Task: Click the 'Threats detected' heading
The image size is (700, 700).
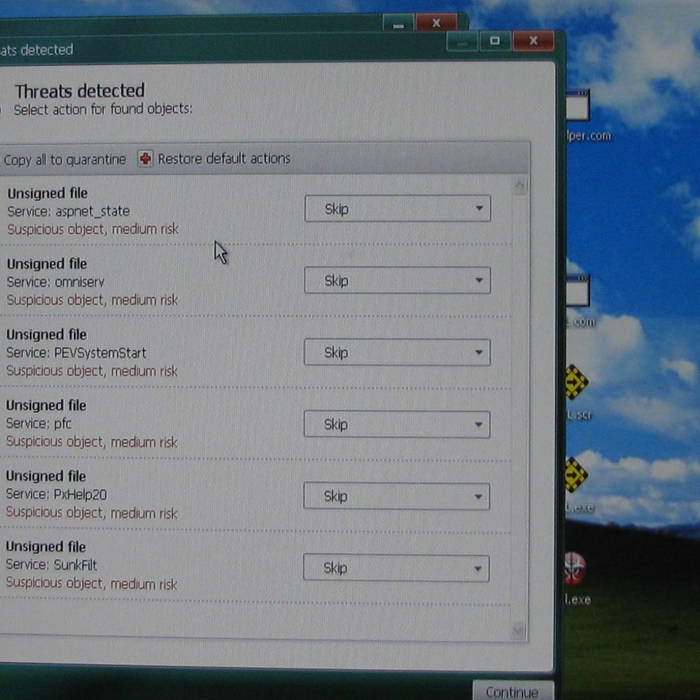Action: (80, 91)
